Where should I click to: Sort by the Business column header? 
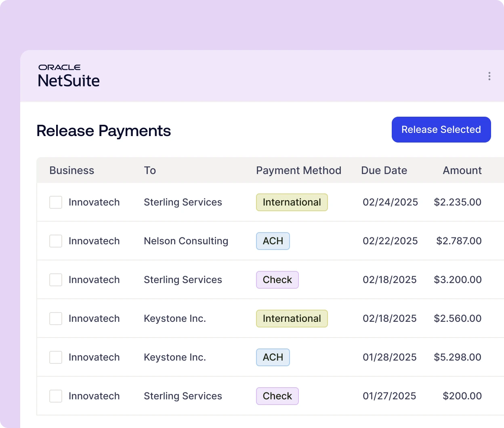(x=71, y=170)
